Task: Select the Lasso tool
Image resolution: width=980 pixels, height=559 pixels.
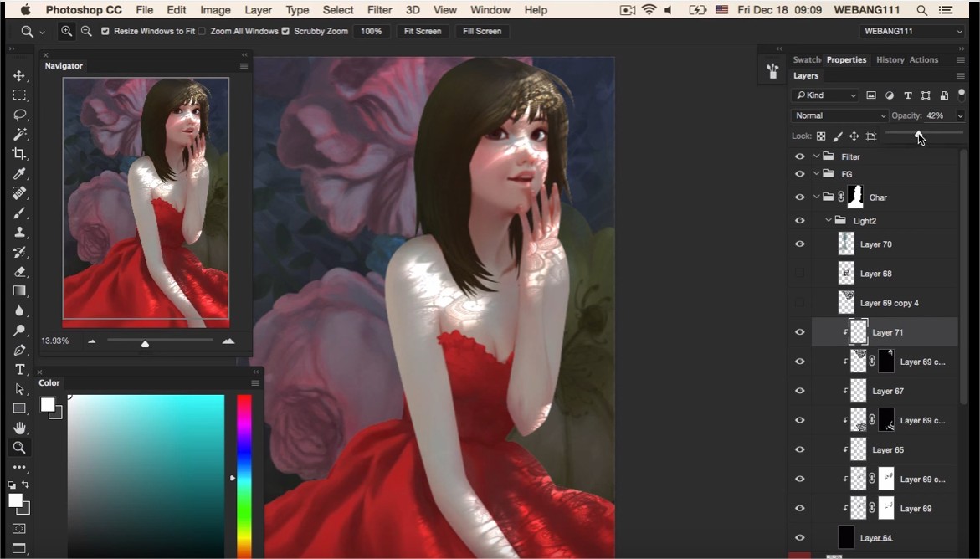Action: point(19,115)
